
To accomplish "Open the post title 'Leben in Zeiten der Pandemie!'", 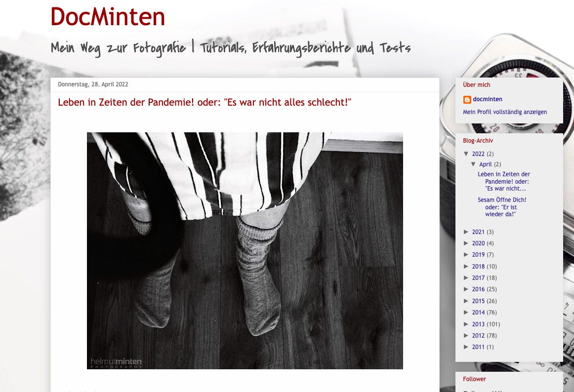I will [x=205, y=102].
